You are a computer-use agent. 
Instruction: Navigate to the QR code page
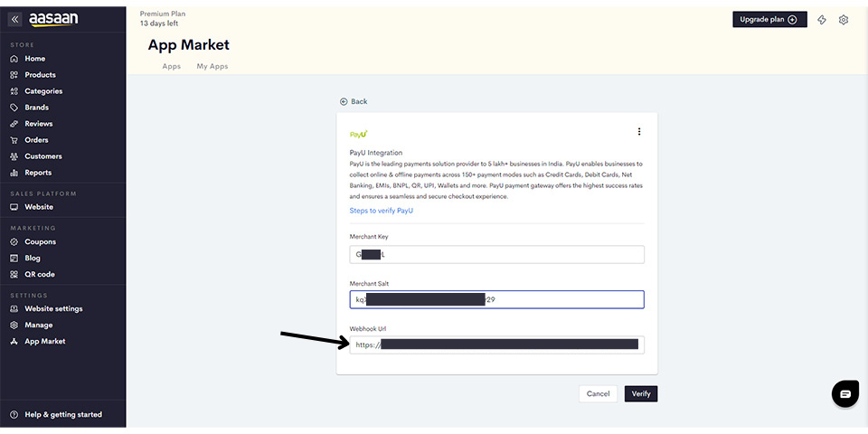[x=39, y=275]
